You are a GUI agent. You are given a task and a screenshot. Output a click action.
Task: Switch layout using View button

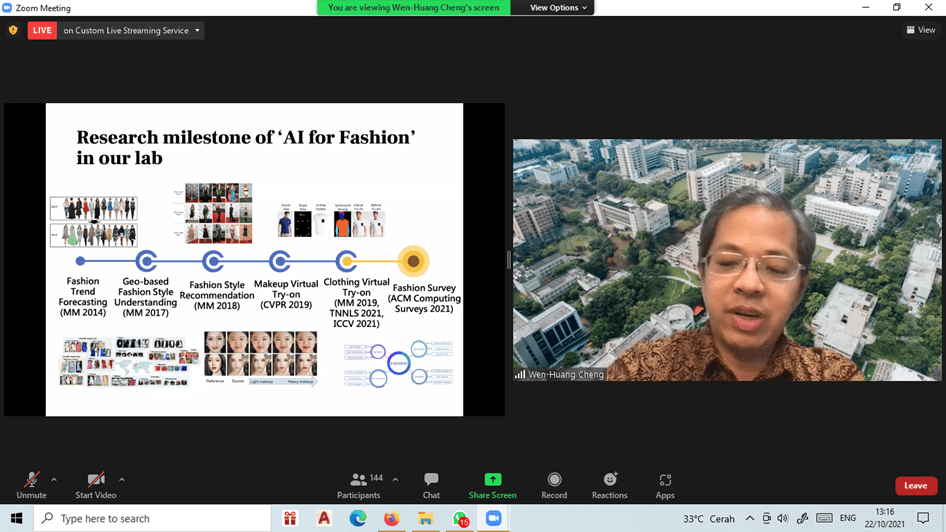921,30
